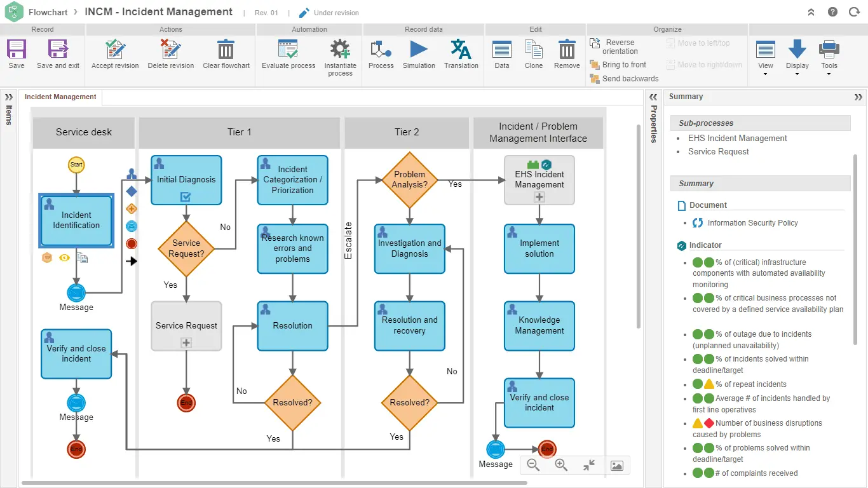The image size is (868, 488).
Task: Click the Evaluate process icon
Action: [288, 50]
